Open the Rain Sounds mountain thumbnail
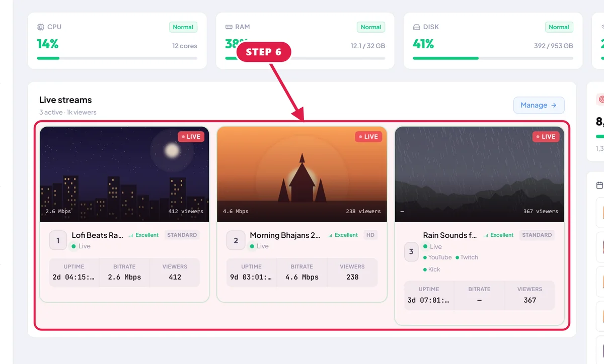Screen dimensions: 604x364 (480, 174)
